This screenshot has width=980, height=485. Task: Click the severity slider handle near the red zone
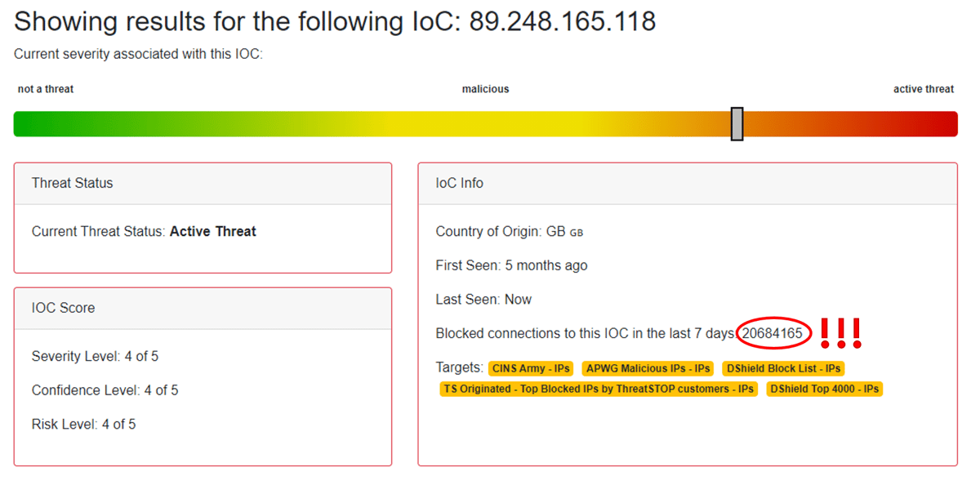point(737,123)
